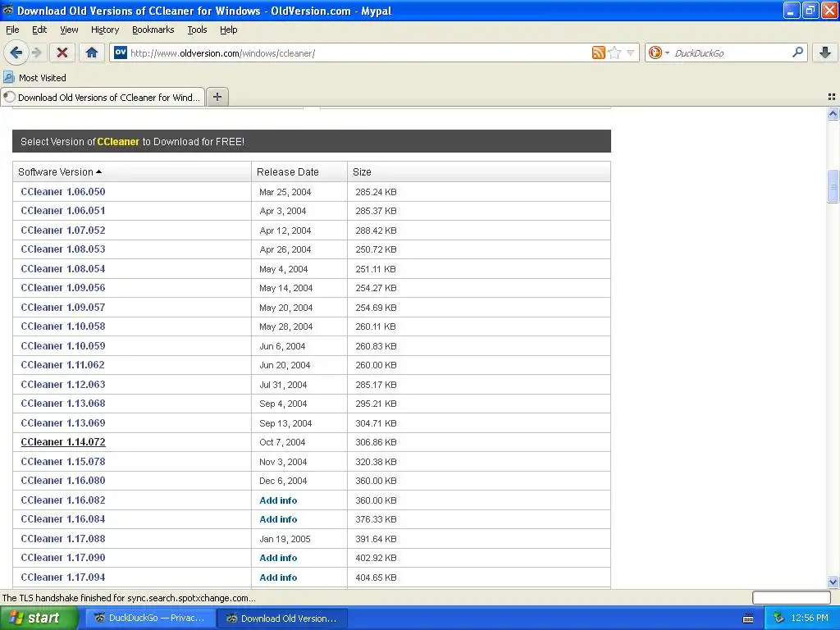Show all tabs grid icon
The image size is (840, 630).
(832, 97)
